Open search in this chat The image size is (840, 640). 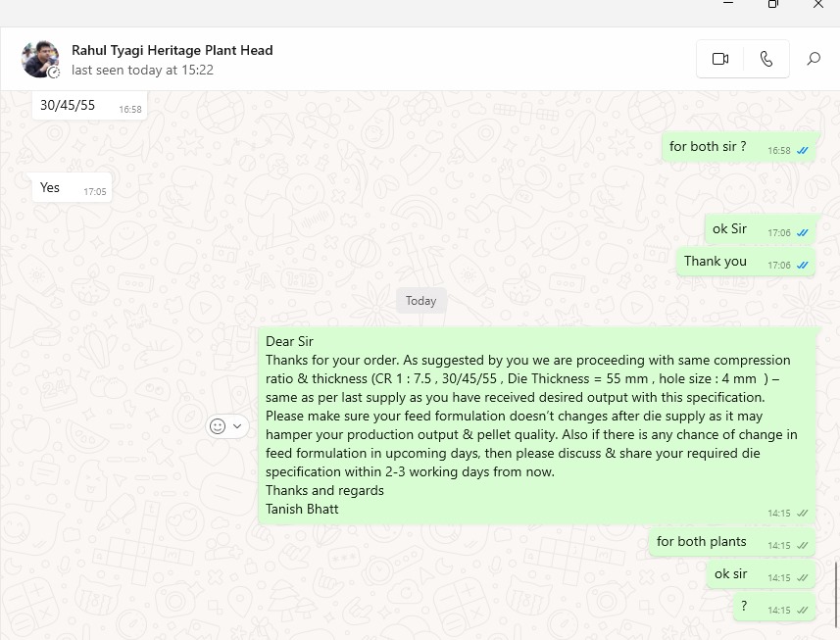point(814,59)
